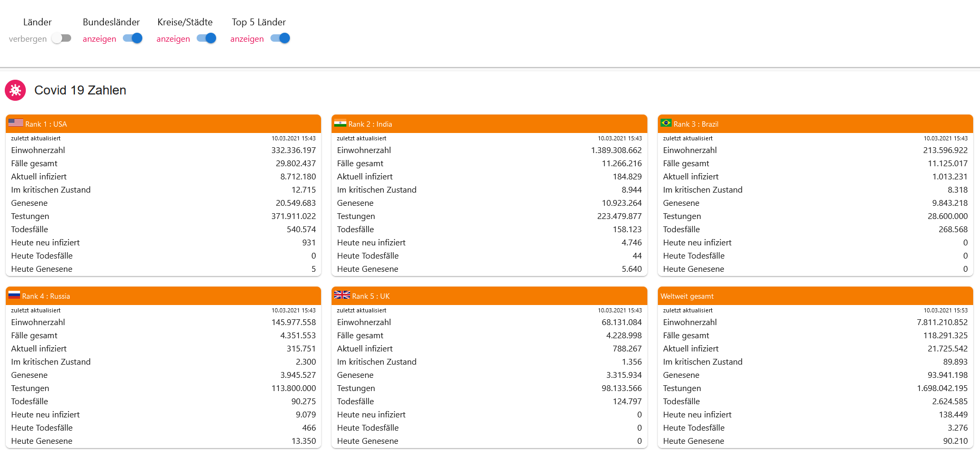This screenshot has height=457, width=980.
Task: Click USA active infections value 8.712.180
Action: point(298,177)
